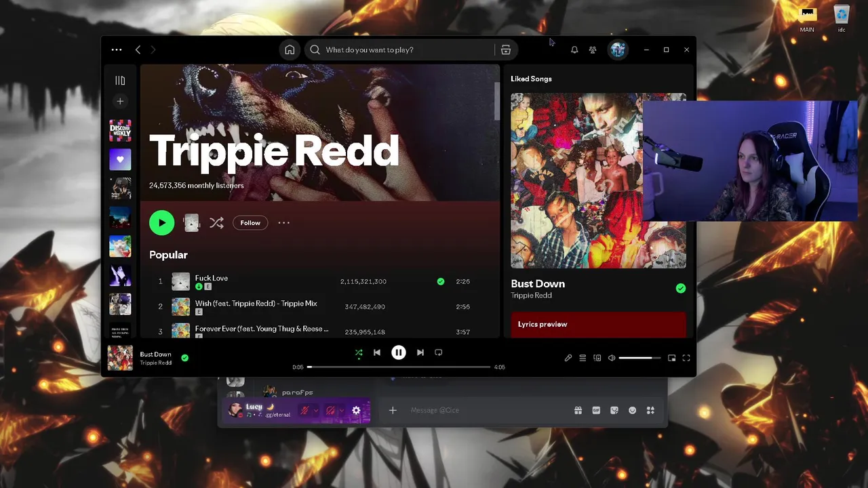This screenshot has height=488, width=868.
Task: Open the lyrics microphone icon
Action: pos(568,358)
